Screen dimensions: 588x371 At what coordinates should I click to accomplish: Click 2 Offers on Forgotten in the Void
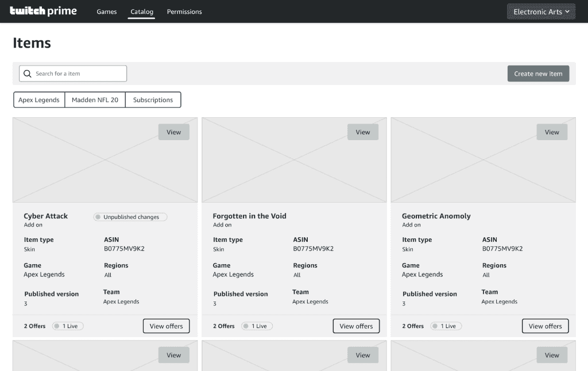pos(223,326)
